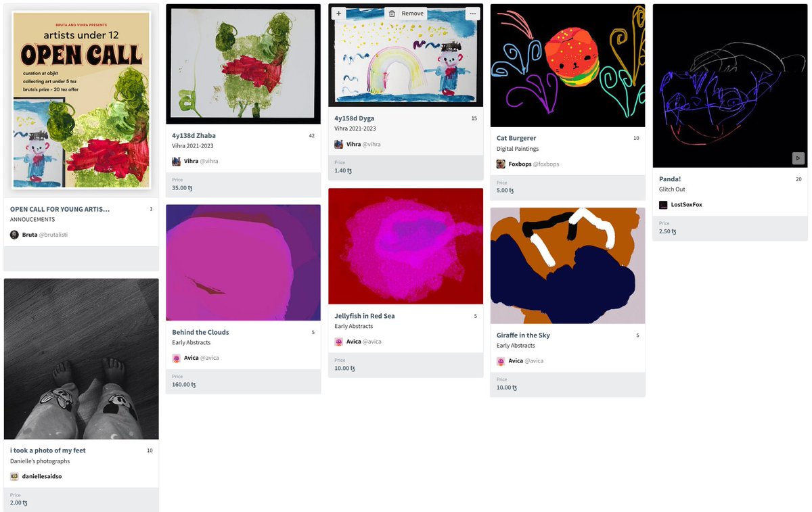
Task: Click the trash Remove button on Dyga card
Action: tap(406, 14)
